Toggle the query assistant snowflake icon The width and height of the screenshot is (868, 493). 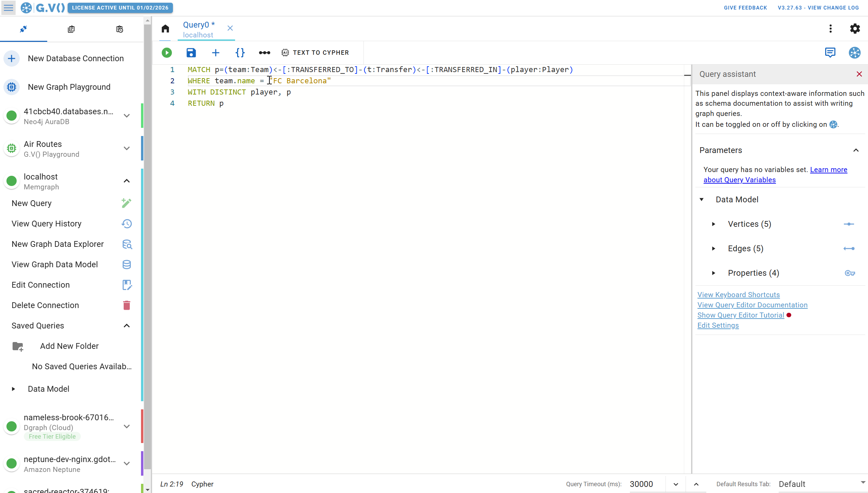tap(854, 53)
